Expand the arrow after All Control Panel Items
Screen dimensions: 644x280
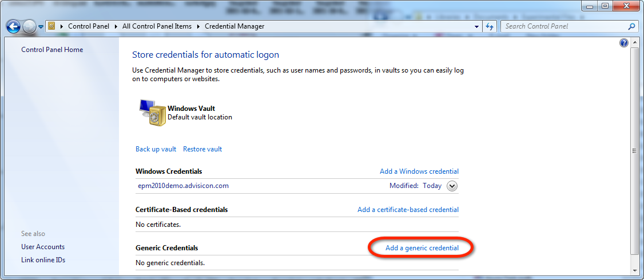[x=198, y=26]
